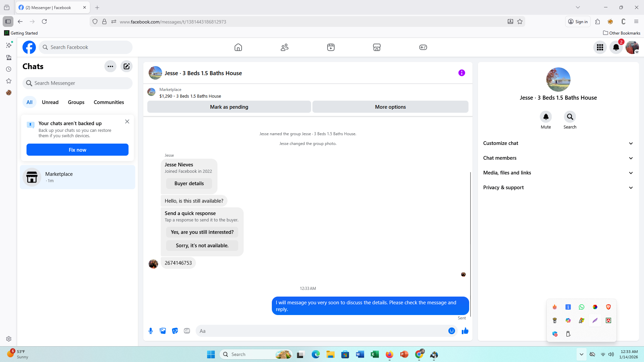Reload the page with refresh button
Viewport: 644px width, 362px height.
pos(44,21)
